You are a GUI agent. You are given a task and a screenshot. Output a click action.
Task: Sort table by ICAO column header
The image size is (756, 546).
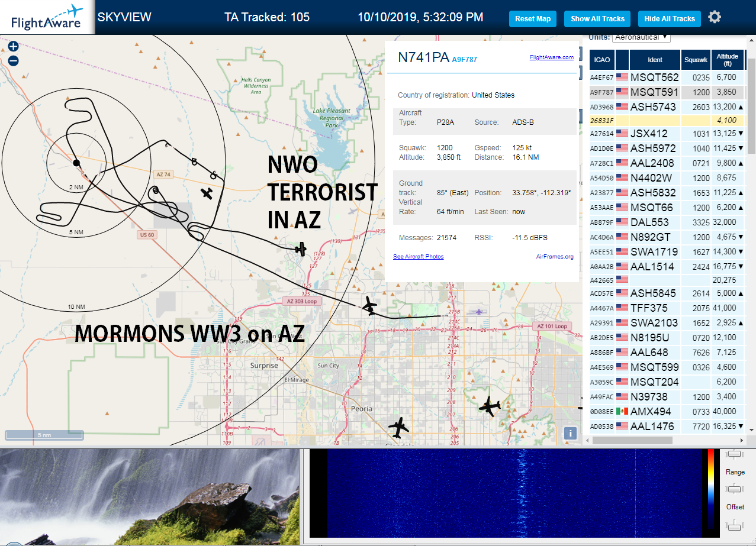pyautogui.click(x=601, y=60)
